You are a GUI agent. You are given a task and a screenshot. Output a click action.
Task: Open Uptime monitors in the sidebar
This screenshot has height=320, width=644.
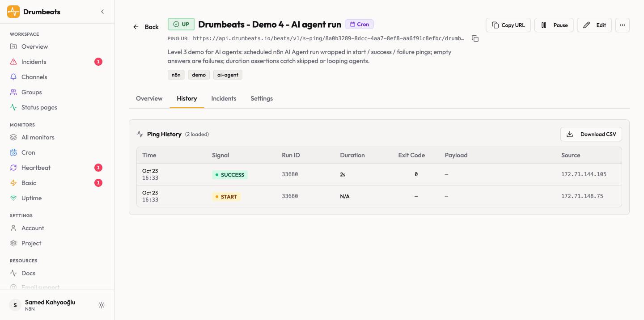click(57, 198)
